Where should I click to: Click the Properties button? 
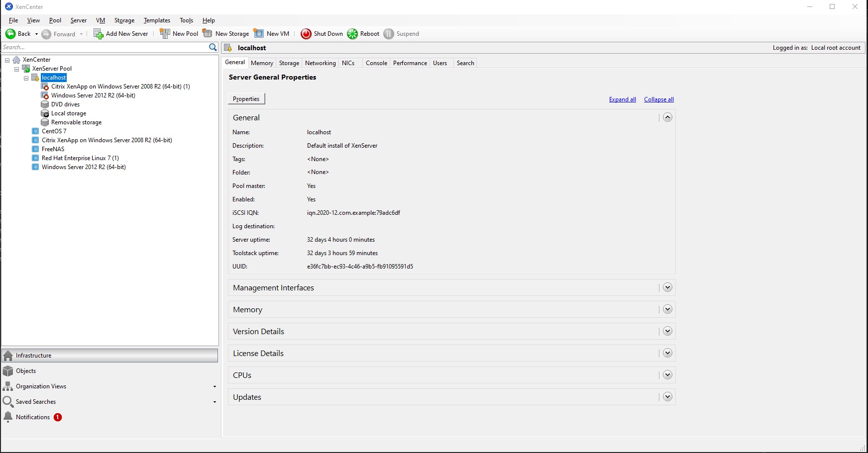[x=246, y=99]
